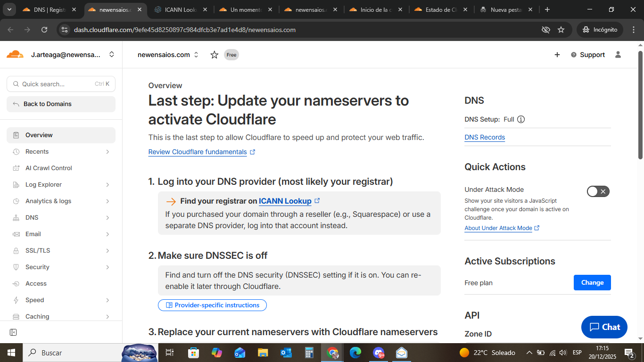Click the volume speaker icon in the tray
This screenshot has width=644, height=362.
point(563,353)
